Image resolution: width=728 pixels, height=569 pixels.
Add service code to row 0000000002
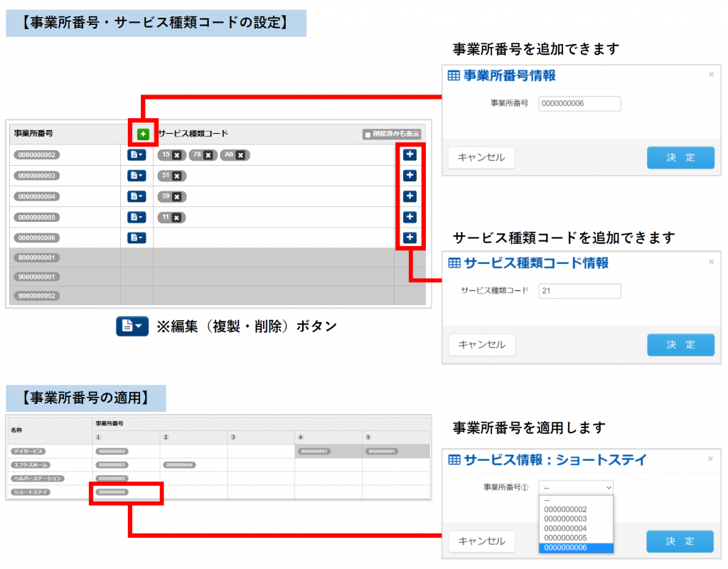coord(409,155)
